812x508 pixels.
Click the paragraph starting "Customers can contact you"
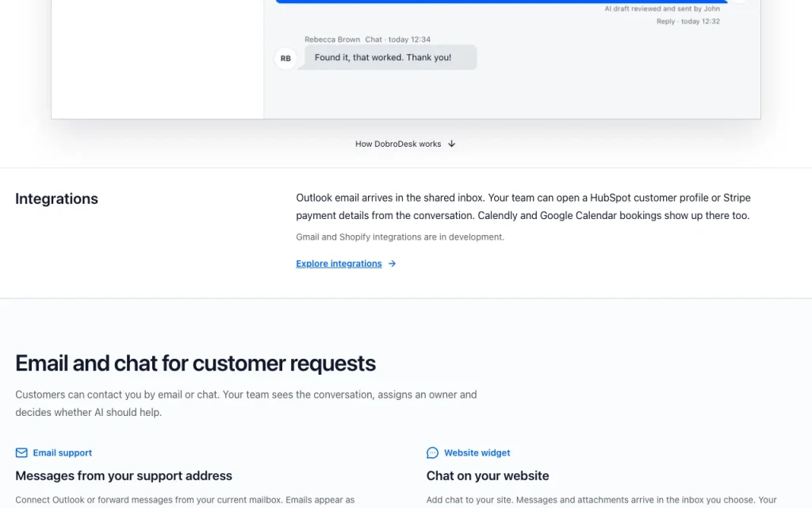pos(246,403)
